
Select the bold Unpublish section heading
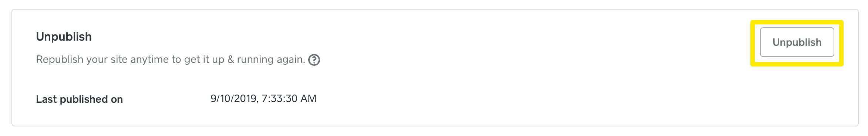click(64, 37)
